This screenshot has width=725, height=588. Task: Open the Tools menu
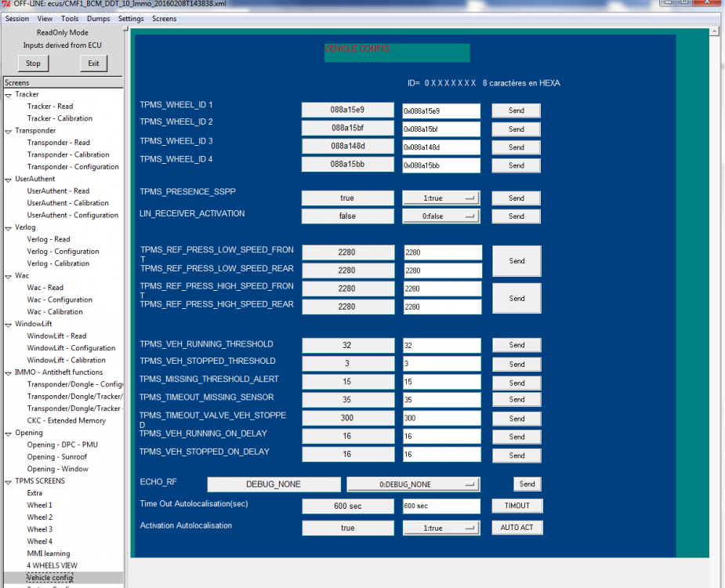click(x=70, y=19)
